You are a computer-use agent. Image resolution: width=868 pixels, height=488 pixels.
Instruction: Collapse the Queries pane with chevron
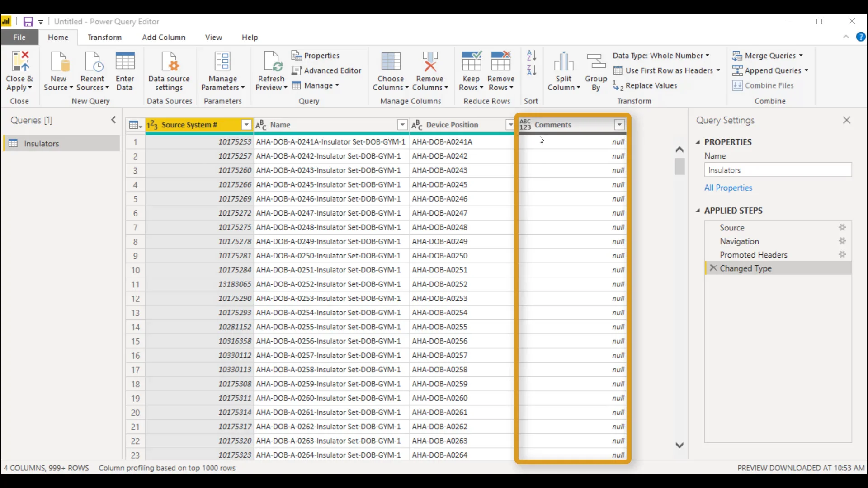[113, 120]
